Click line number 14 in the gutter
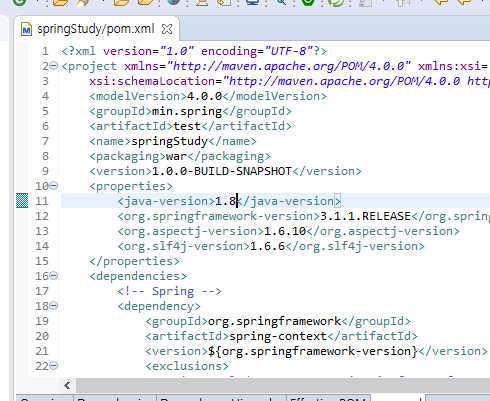This screenshot has height=401, width=490. coord(42,246)
